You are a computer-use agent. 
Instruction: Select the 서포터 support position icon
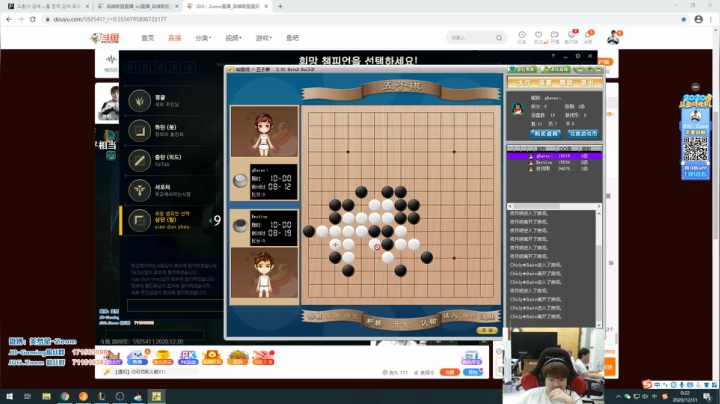pyautogui.click(x=140, y=191)
